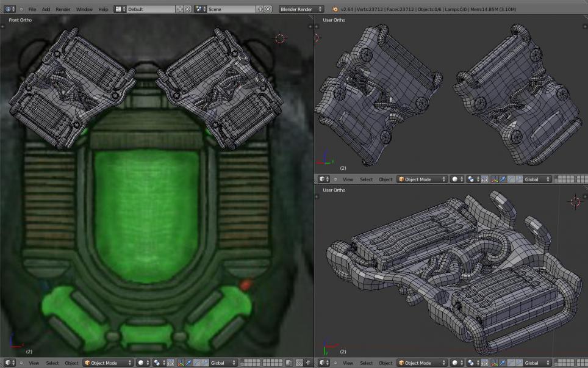
Task: Click the add new scene plus icon
Action: pos(260,9)
